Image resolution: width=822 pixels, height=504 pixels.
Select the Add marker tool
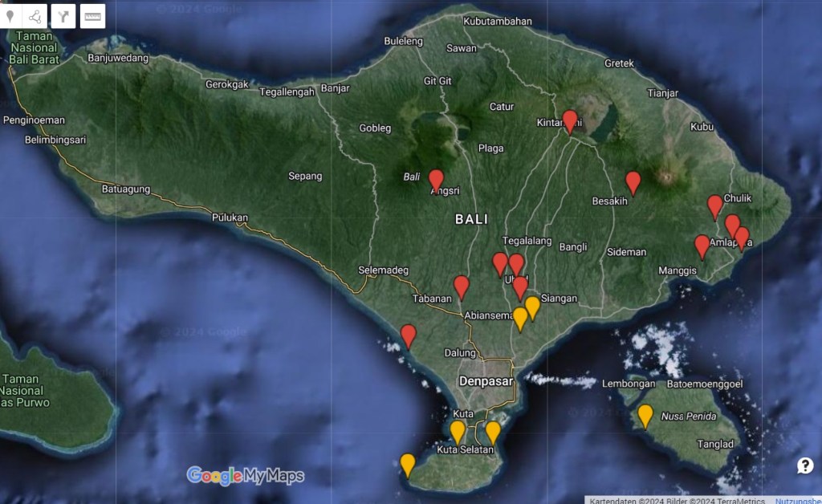pos(10,16)
